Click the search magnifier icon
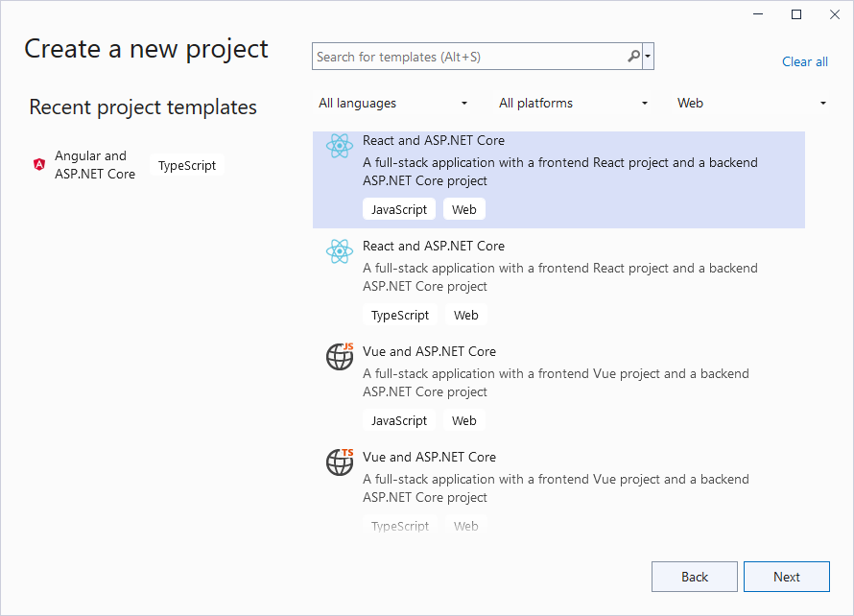 click(x=633, y=56)
